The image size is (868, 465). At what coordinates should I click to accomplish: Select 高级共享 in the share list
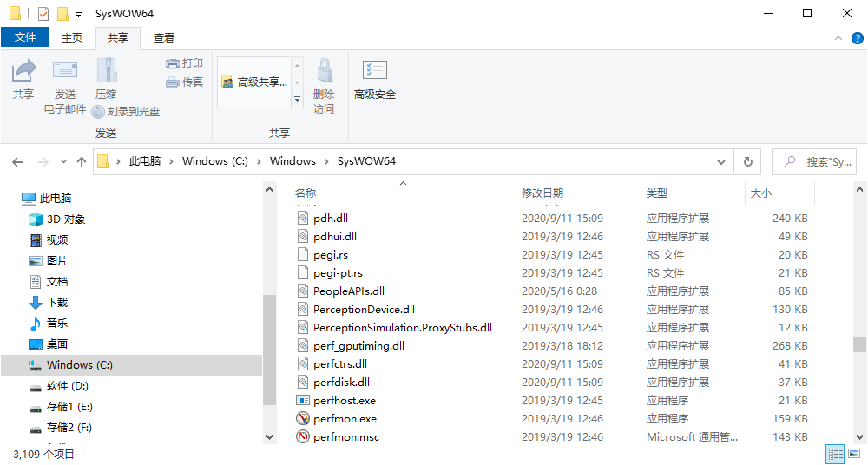pyautogui.click(x=254, y=82)
